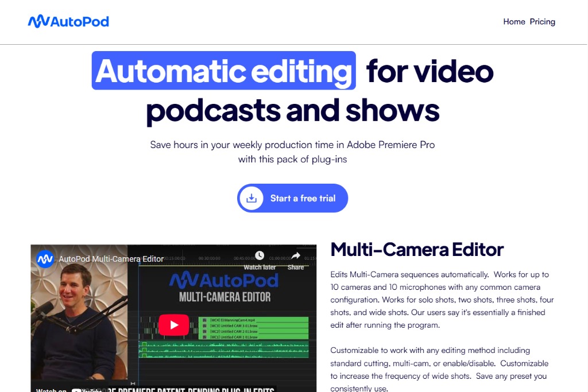Select the Multi-Camera Editor section heading
The height and width of the screenshot is (392, 588).
(416, 250)
